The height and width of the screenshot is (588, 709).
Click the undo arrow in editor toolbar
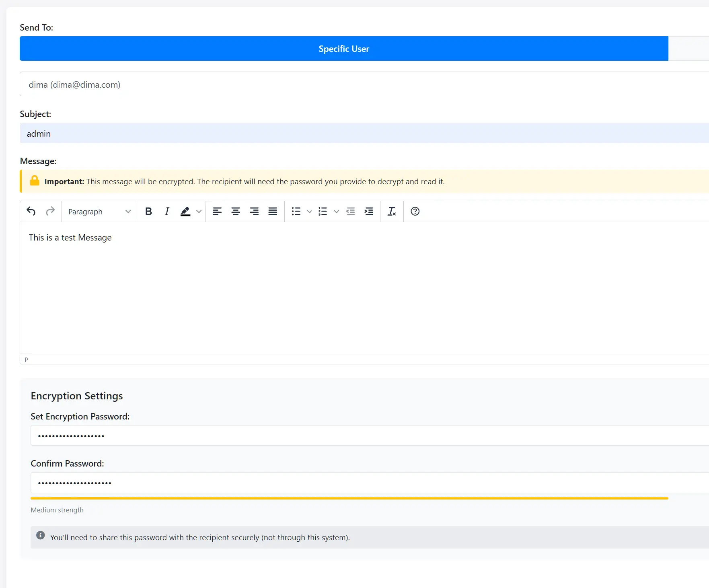click(x=31, y=211)
